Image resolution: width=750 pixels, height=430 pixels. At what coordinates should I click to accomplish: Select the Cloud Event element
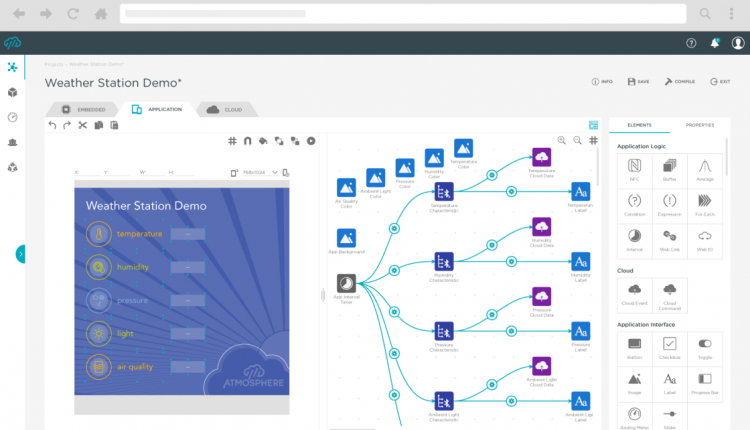[x=634, y=295]
